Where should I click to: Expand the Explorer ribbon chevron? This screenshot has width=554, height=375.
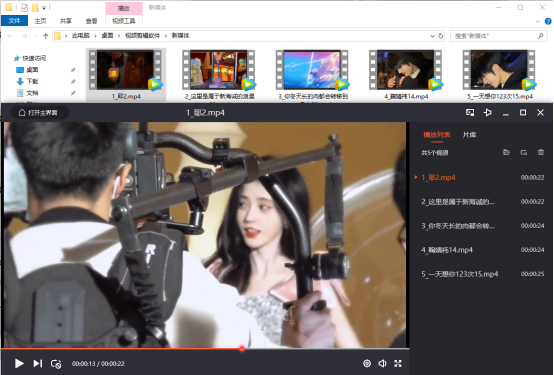pos(537,21)
